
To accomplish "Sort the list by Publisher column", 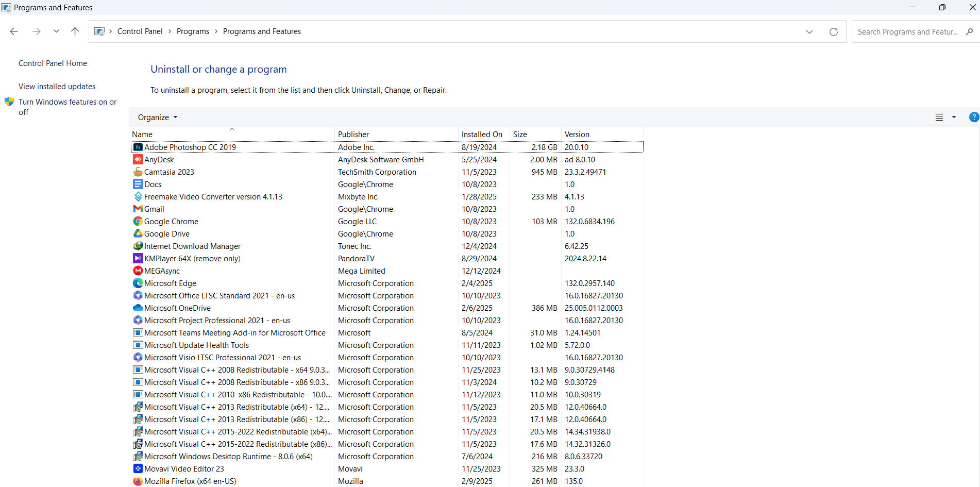I will pos(397,135).
